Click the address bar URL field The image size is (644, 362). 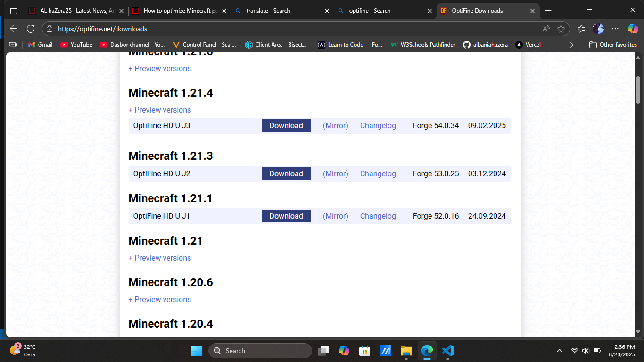pyautogui.click(x=283, y=29)
